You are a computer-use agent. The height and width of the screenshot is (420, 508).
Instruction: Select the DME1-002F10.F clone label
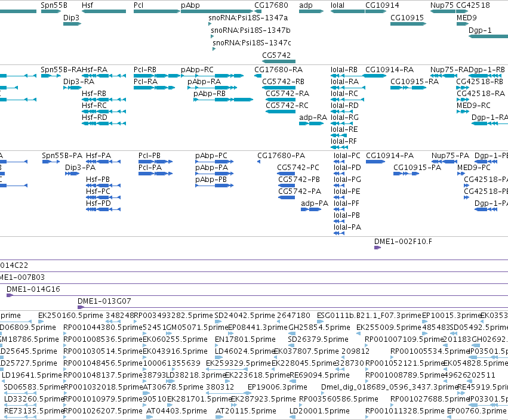(x=403, y=241)
